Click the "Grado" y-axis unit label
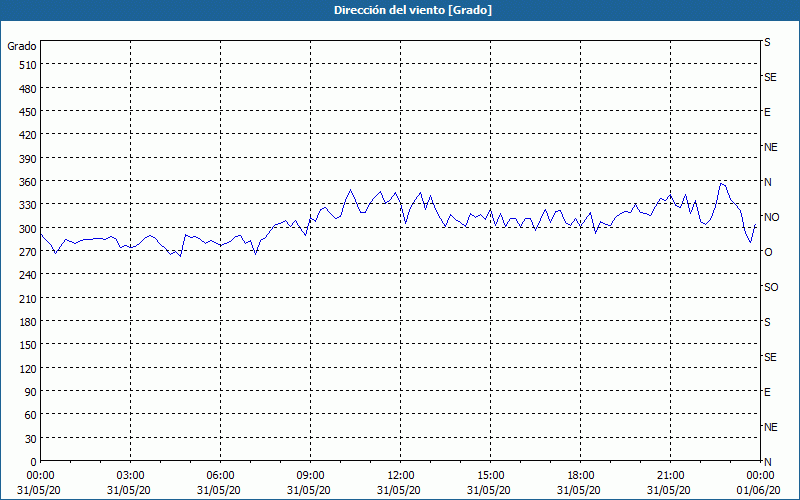 22,46
